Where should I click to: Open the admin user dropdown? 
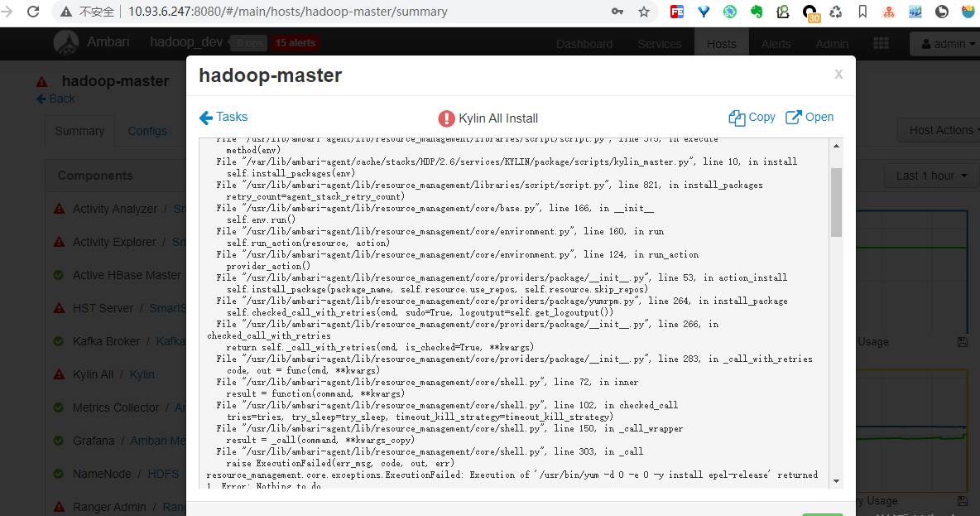point(948,44)
